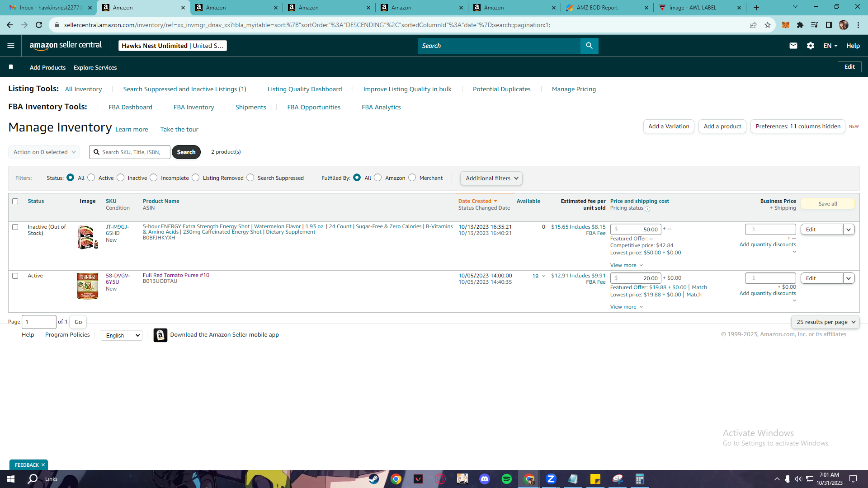Select the Inactive status radio button
Image resolution: width=868 pixels, height=488 pixels.
click(121, 178)
